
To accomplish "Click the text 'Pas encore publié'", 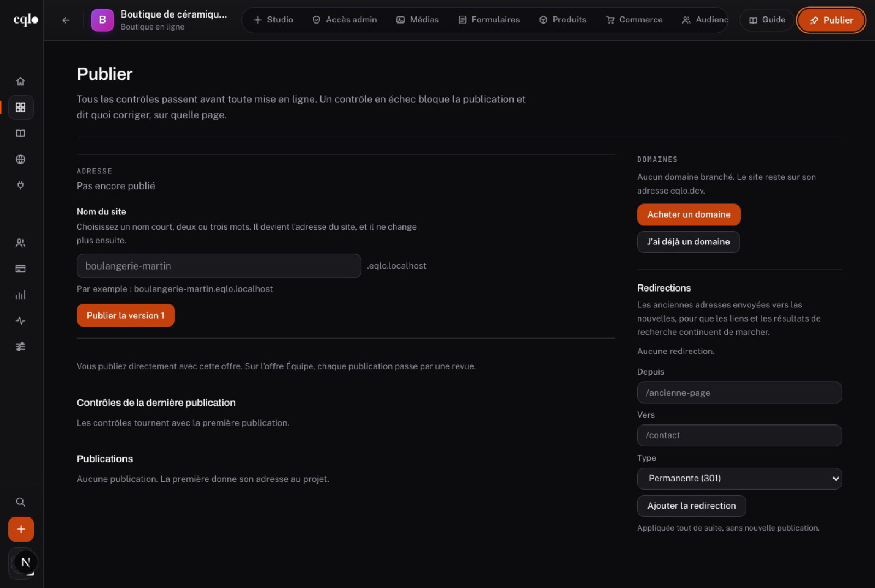I will tap(115, 186).
